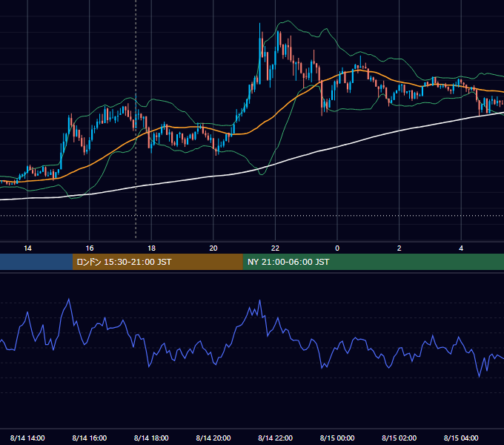Click the 20 hour label on price chart axis
Viewport: 504px width, 445px height.
coord(213,248)
